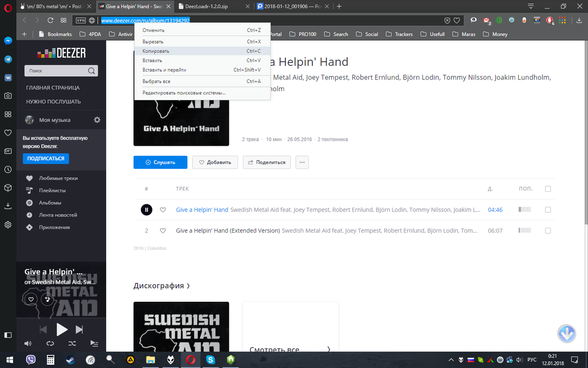Expand the Дискография section arrow
Image resolution: width=588 pixels, height=368 pixels.
(188, 286)
